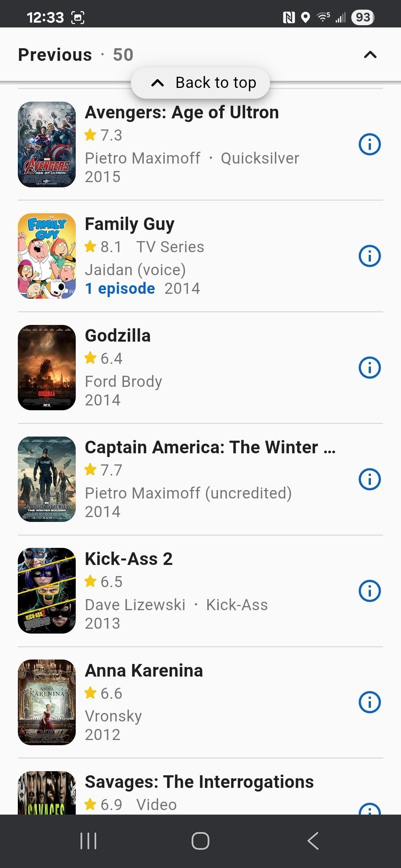Tap the Family Guy poster thumbnail
The width and height of the screenshot is (401, 868).
pyautogui.click(x=47, y=256)
